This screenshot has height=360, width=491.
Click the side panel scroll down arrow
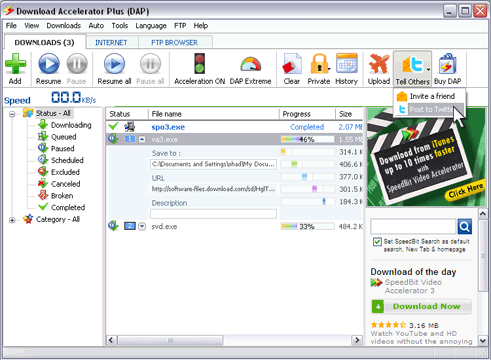(x=483, y=341)
